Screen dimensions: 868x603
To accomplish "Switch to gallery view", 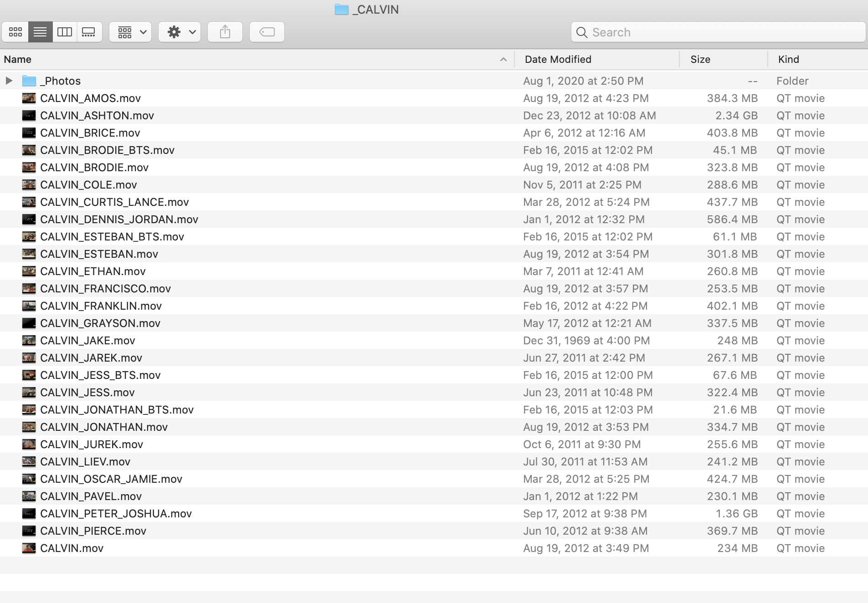I will click(89, 32).
